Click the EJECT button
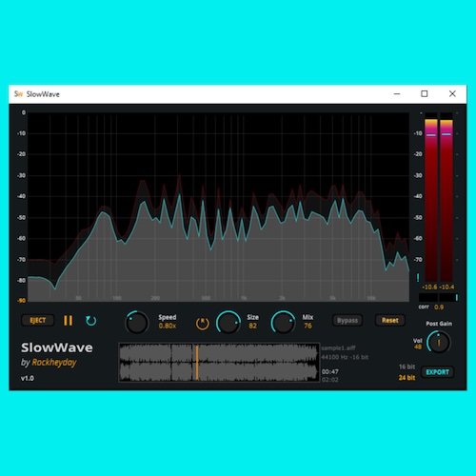Screen dimensions: 476x476 point(38,320)
